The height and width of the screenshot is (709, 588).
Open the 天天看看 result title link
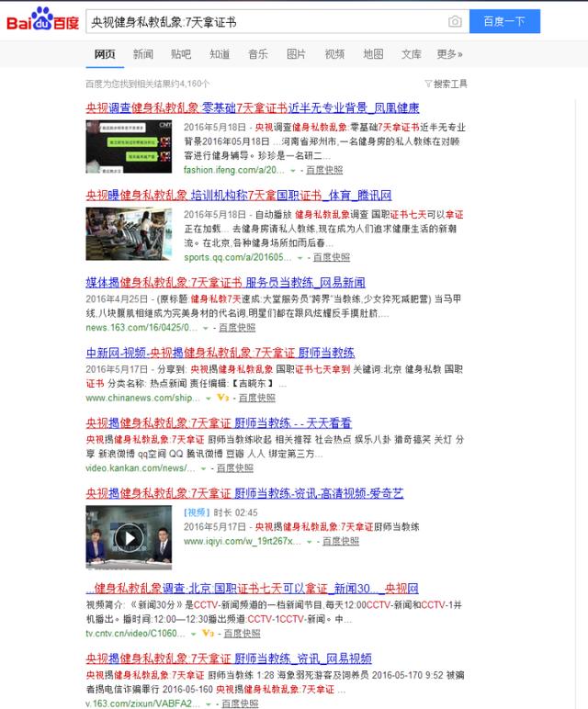click(x=219, y=423)
